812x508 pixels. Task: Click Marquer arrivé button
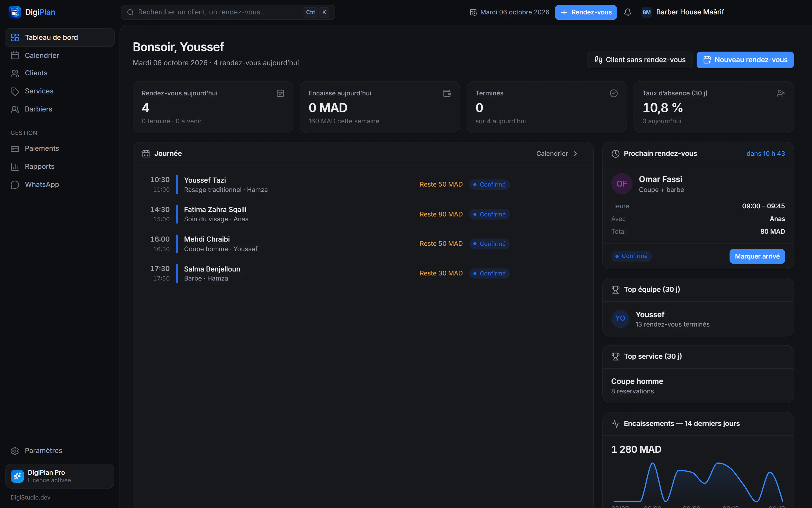tap(757, 256)
